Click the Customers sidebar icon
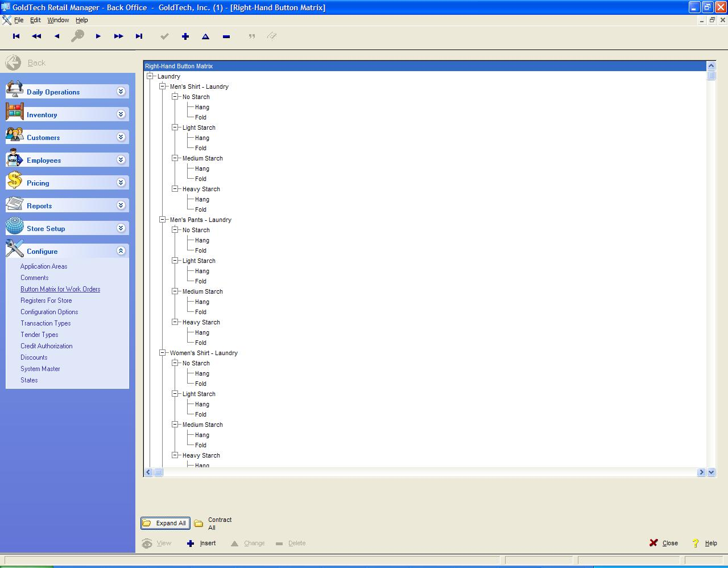Screen dimensions: 728x568 tap(14, 136)
